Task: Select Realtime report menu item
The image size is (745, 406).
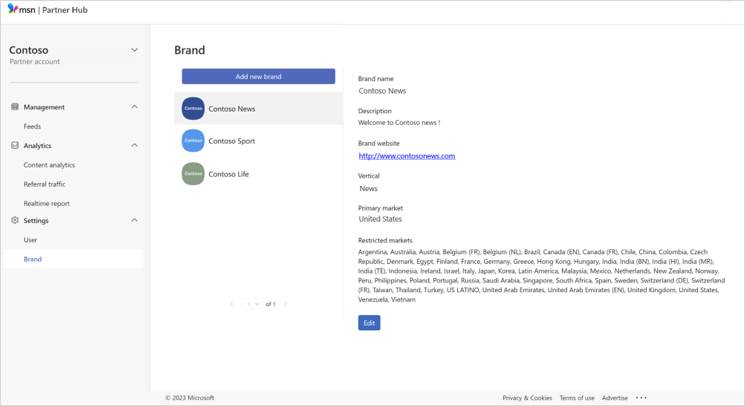Action: point(47,204)
